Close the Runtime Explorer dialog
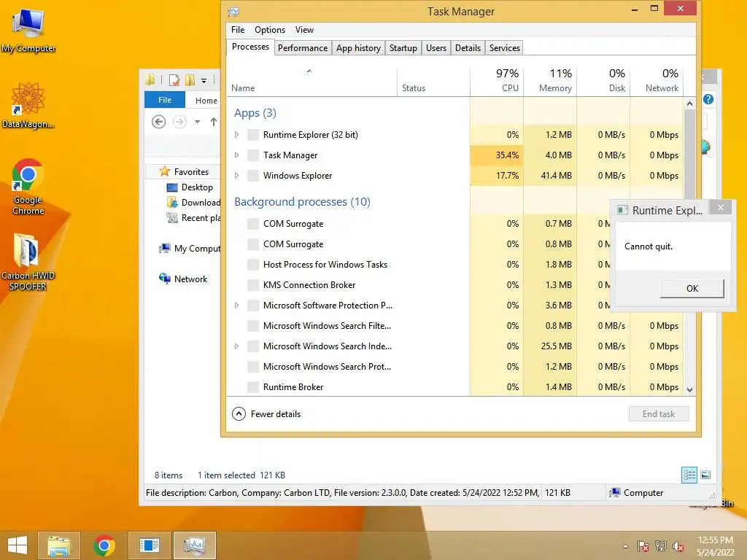 [x=721, y=208]
